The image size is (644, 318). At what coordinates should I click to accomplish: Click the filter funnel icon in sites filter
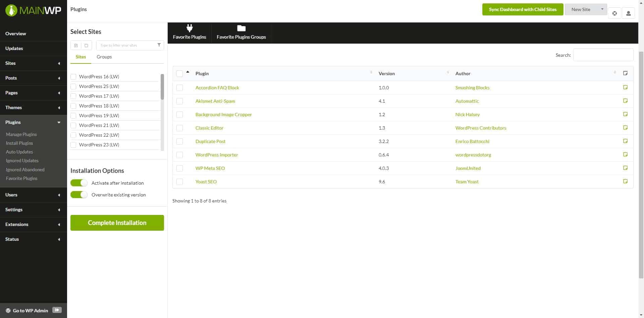pyautogui.click(x=159, y=45)
